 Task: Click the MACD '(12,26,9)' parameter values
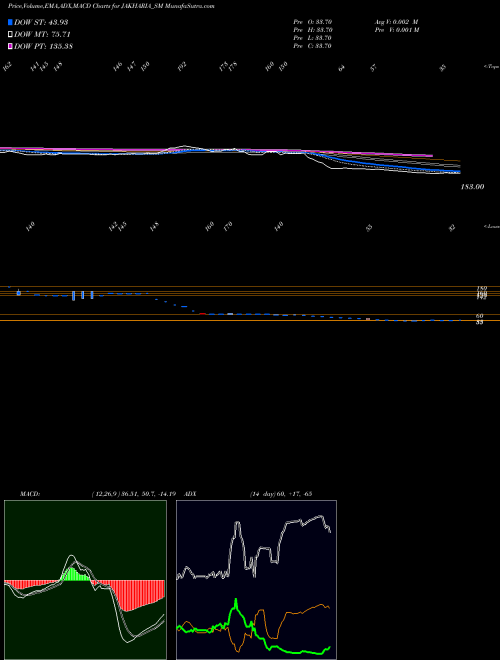click(136, 493)
